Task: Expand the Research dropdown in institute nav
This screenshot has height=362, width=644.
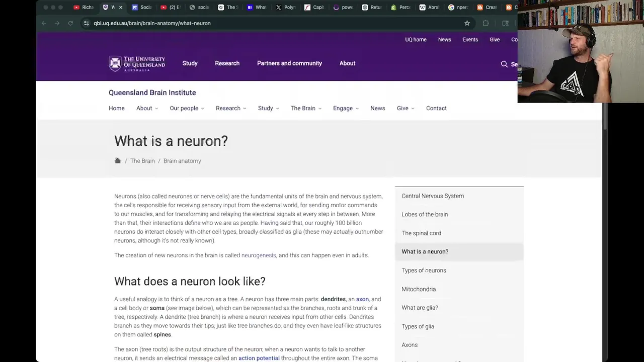Action: coord(231,108)
